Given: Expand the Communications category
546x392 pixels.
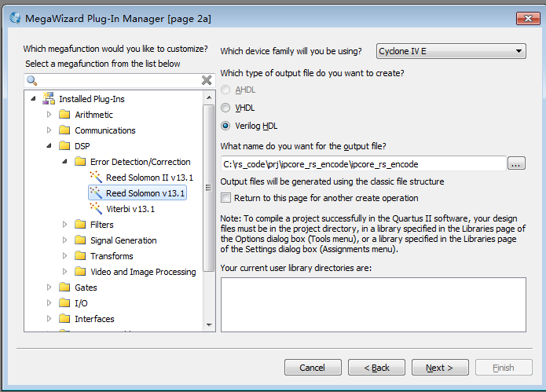Looking at the screenshot, I should coord(49,130).
